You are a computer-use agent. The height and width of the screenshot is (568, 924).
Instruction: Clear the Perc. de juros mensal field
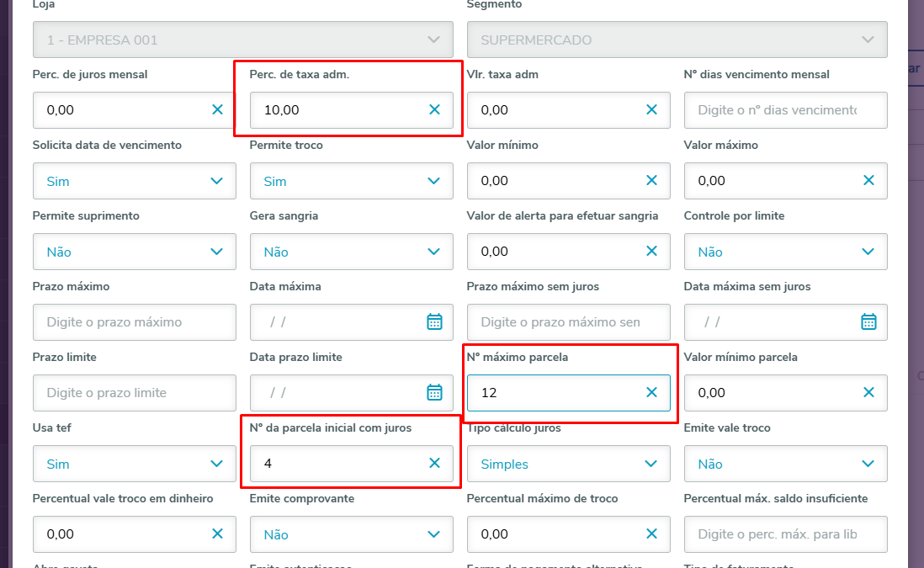[217, 109]
